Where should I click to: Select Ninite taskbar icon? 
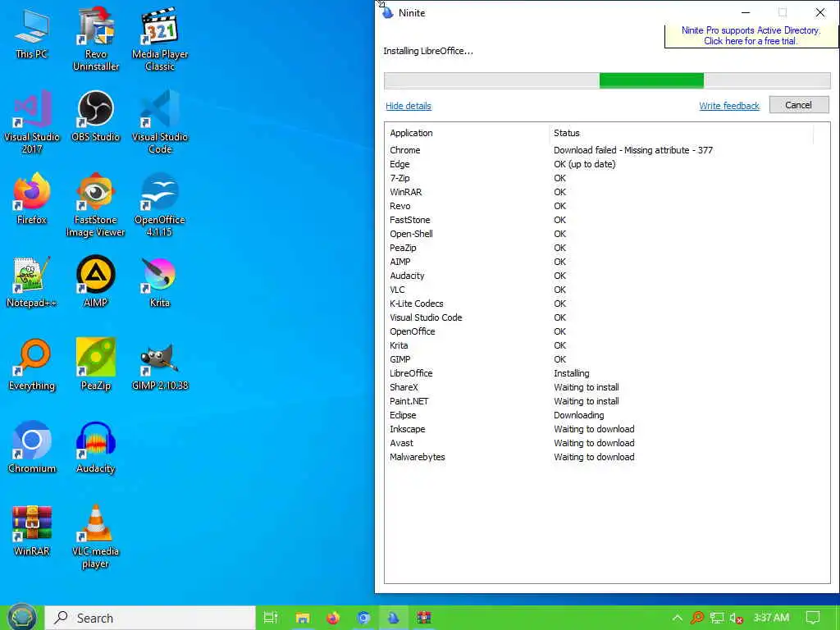pos(394,618)
